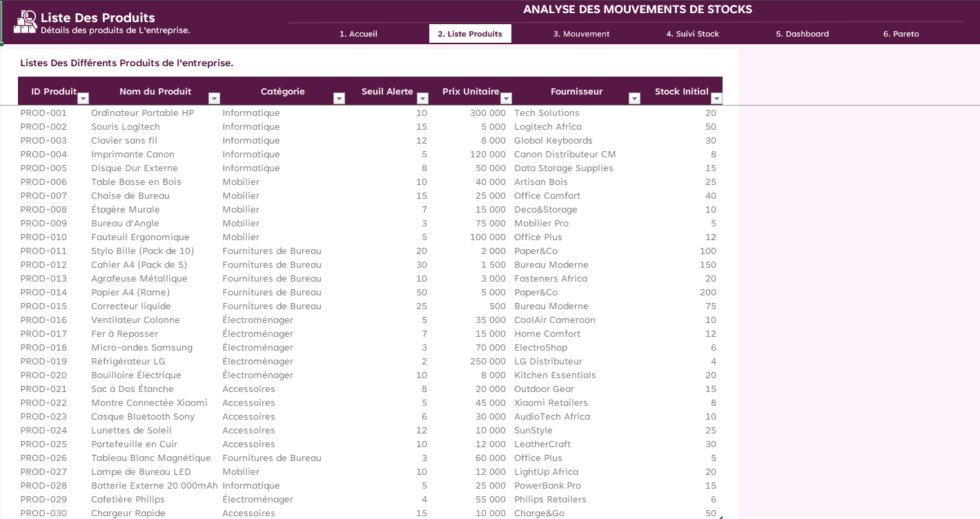Viewport: 980px width, 519px height.
Task: Click the Canon Distributeur CM cell
Action: 576,154
